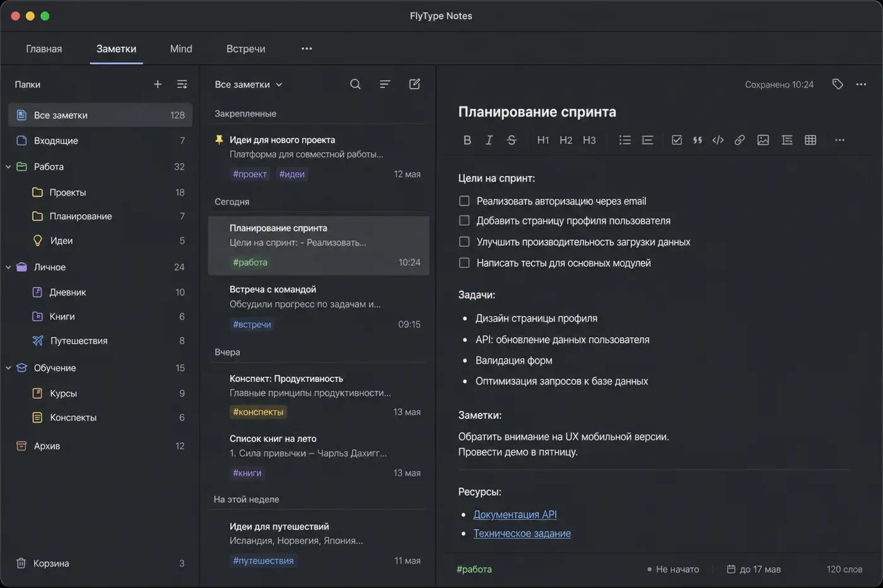
Task: Collapse the Личное folder group
Action: (x=8, y=267)
